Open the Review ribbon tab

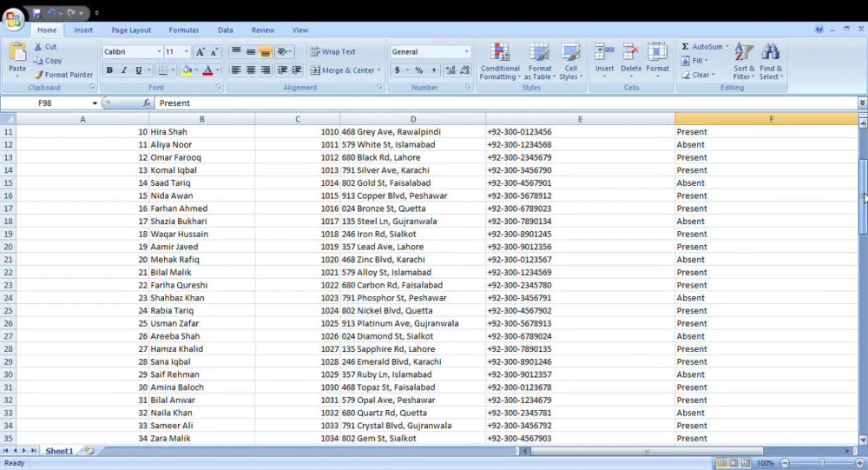tap(263, 30)
